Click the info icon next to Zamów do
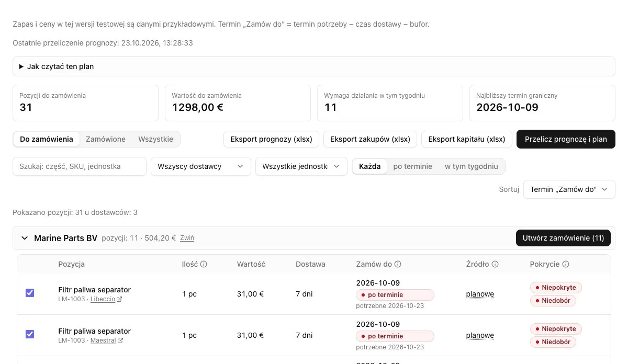Viewport: 628px width, 364px height. (x=398, y=264)
